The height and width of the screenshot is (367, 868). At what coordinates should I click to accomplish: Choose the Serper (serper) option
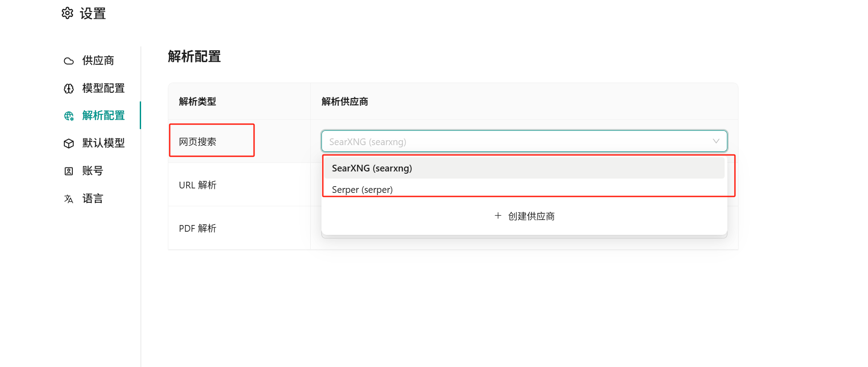point(362,190)
